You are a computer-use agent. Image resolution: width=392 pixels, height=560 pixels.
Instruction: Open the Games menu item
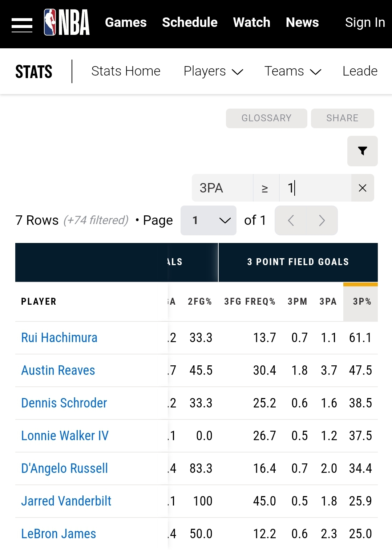tap(126, 23)
